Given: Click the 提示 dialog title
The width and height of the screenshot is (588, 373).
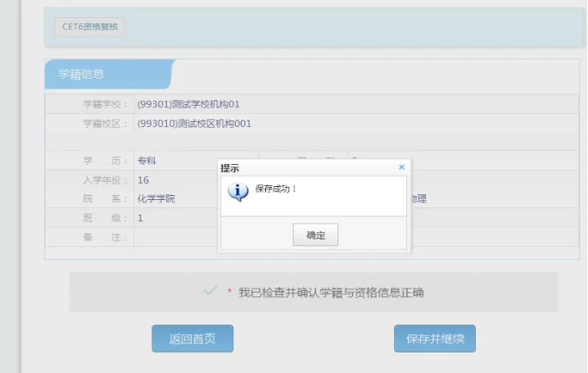Looking at the screenshot, I should click(x=230, y=168).
